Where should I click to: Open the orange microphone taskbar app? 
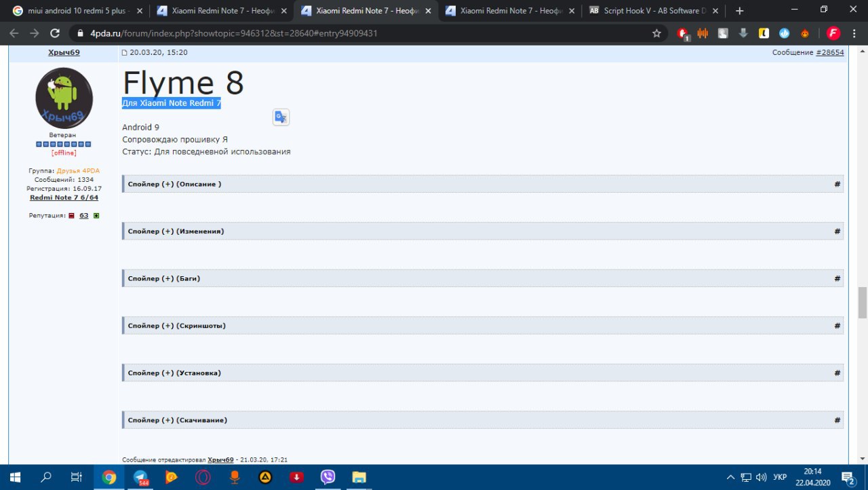coord(235,477)
